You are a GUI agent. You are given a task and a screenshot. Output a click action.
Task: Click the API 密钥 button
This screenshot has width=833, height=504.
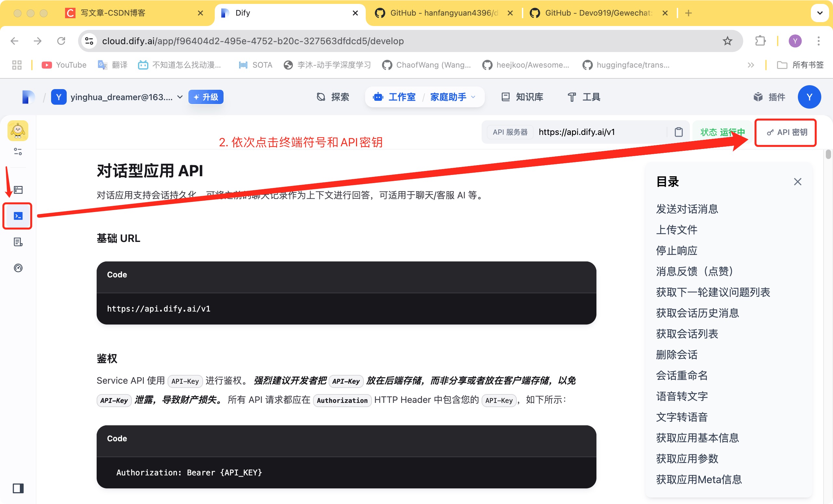pyautogui.click(x=787, y=132)
